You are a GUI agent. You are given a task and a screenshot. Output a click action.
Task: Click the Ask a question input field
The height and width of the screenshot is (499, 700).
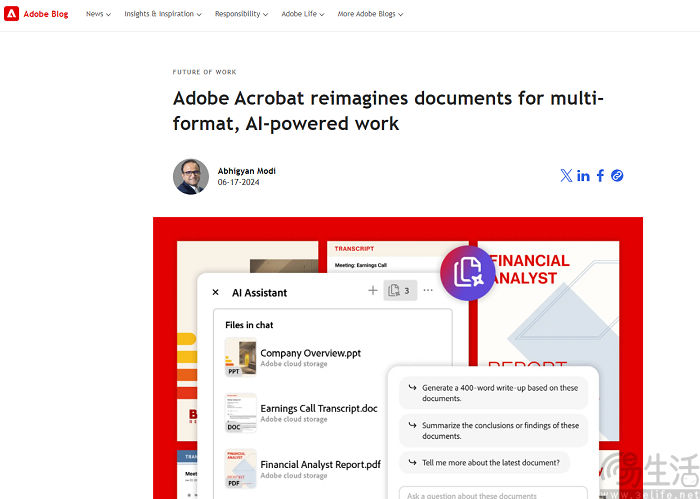click(493, 494)
